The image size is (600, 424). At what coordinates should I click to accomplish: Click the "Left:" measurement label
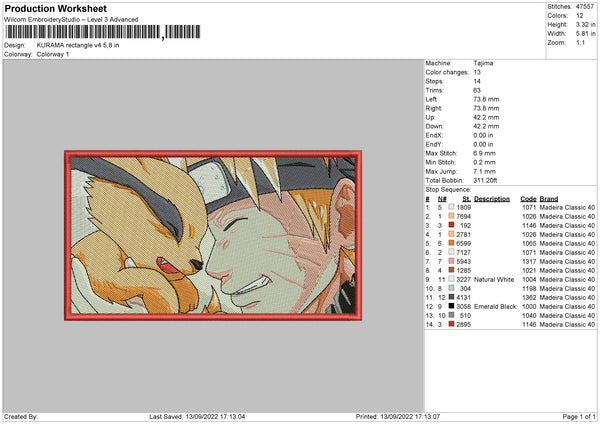pos(431,99)
